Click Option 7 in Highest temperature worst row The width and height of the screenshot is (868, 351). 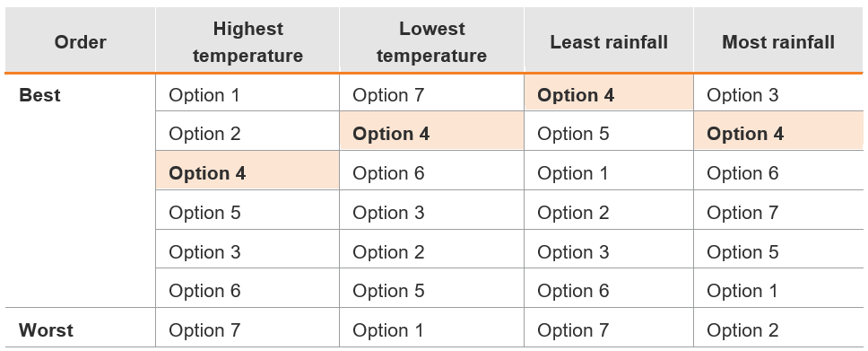(204, 330)
